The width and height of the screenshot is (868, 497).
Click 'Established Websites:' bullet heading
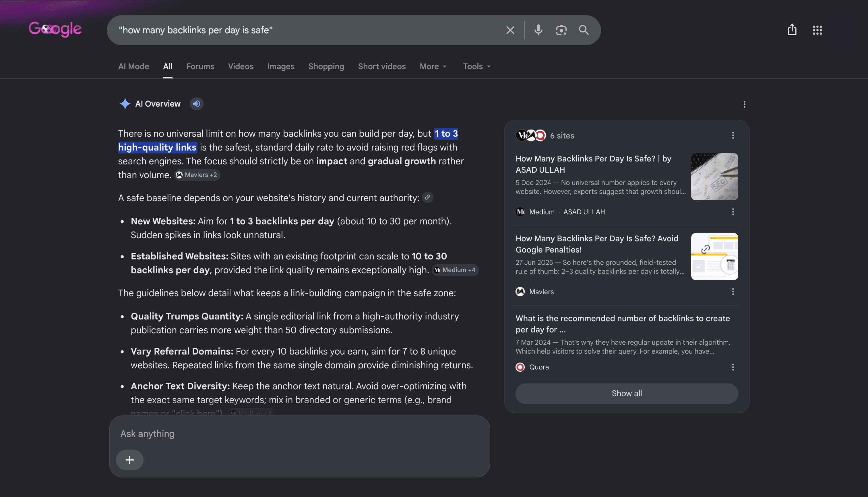point(179,256)
